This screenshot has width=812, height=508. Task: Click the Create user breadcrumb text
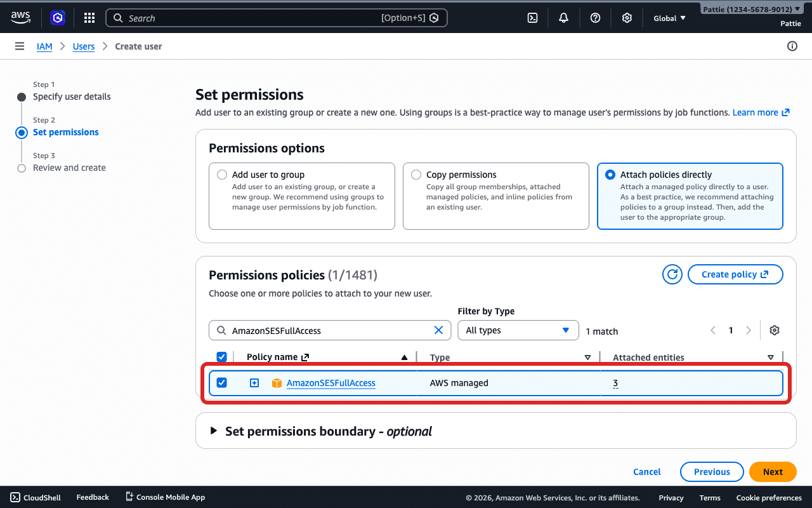coord(138,46)
